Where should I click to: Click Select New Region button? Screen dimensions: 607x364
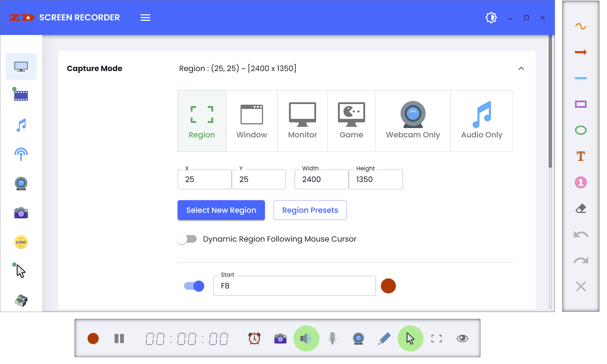click(x=221, y=210)
